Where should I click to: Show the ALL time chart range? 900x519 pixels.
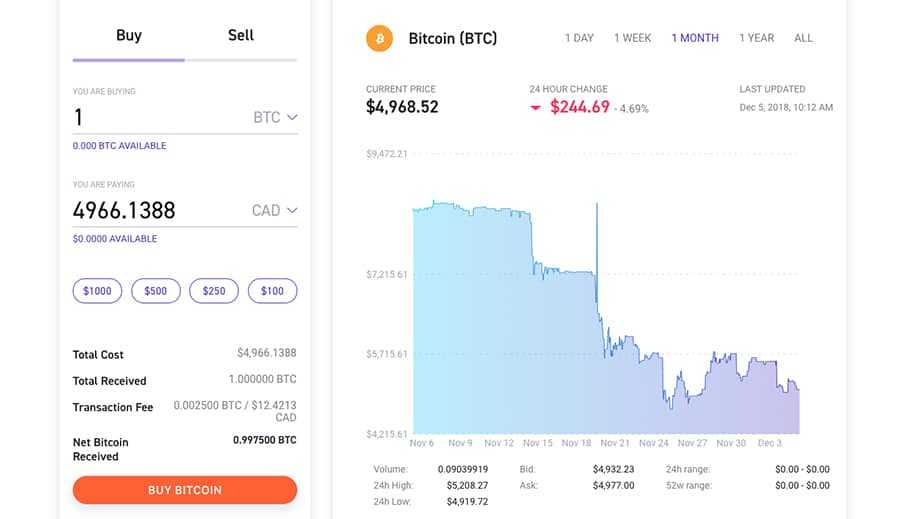tap(804, 38)
